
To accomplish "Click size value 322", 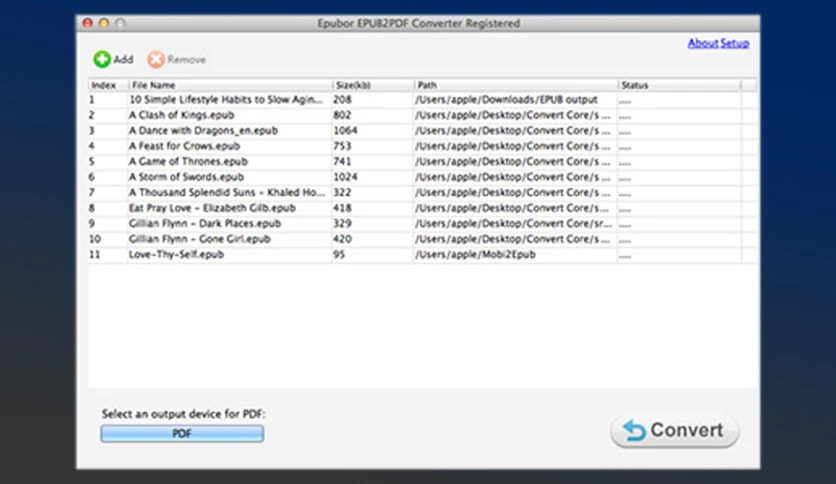I will tap(342, 192).
